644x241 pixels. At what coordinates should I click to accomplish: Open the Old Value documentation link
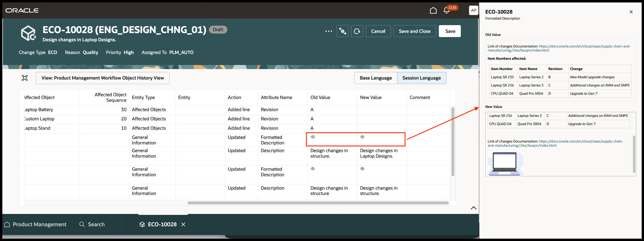click(x=559, y=48)
